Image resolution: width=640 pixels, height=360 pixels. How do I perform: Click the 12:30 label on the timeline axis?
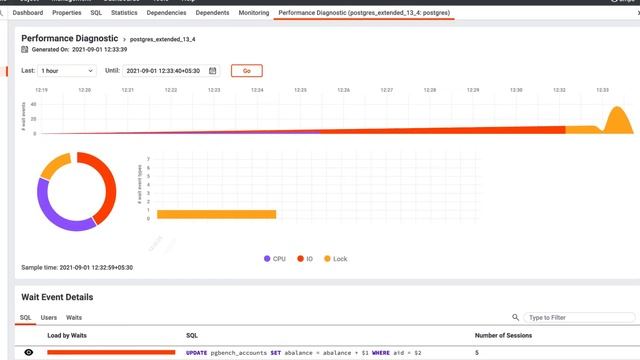[516, 90]
